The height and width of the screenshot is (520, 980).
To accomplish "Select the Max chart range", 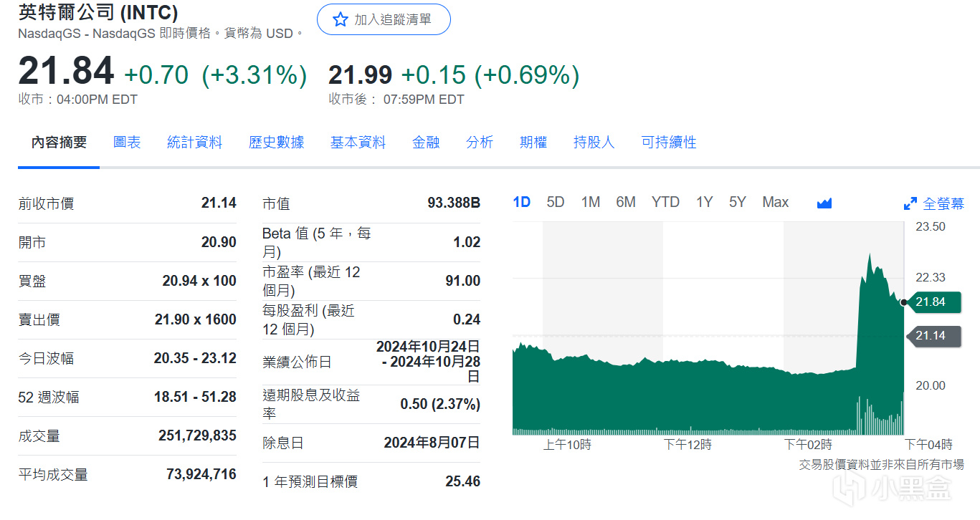I will point(776,202).
